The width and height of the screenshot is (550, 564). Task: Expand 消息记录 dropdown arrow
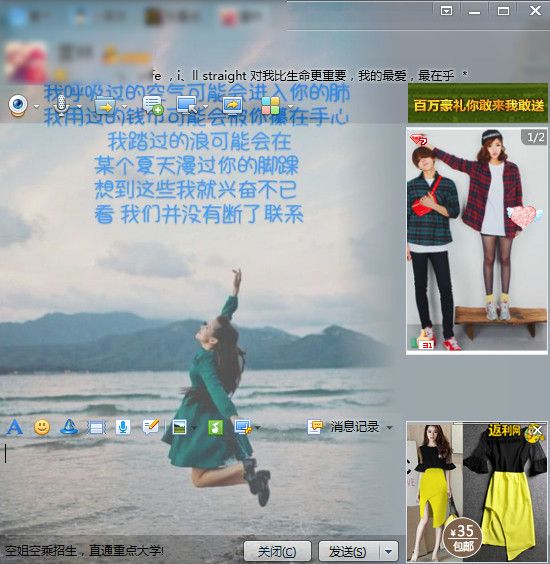click(x=389, y=428)
